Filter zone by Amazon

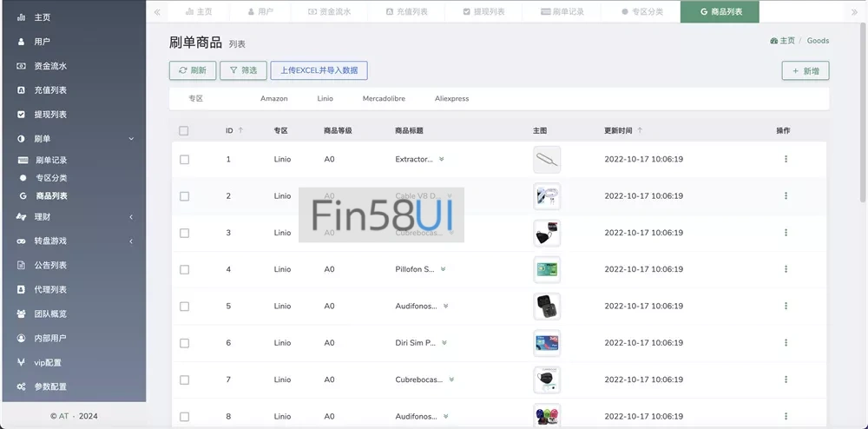273,99
